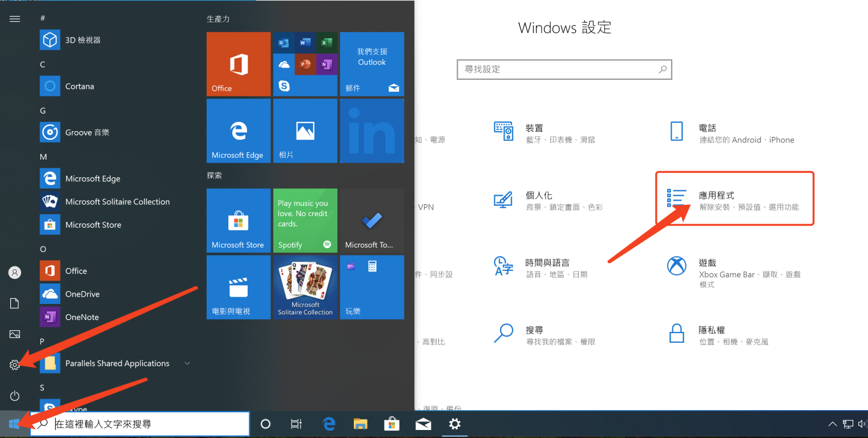Screen dimensions: 868x438
Task: Click the Power icon in Start menu
Action: click(x=15, y=396)
